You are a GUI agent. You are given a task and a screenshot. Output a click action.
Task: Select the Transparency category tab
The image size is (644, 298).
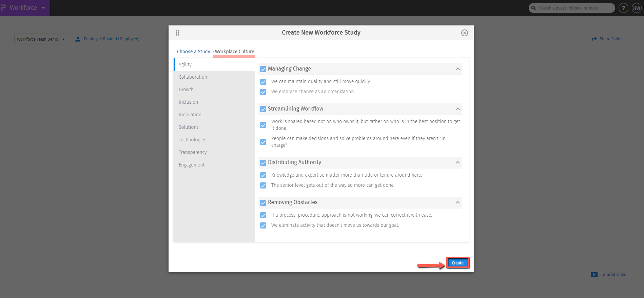pyautogui.click(x=214, y=152)
